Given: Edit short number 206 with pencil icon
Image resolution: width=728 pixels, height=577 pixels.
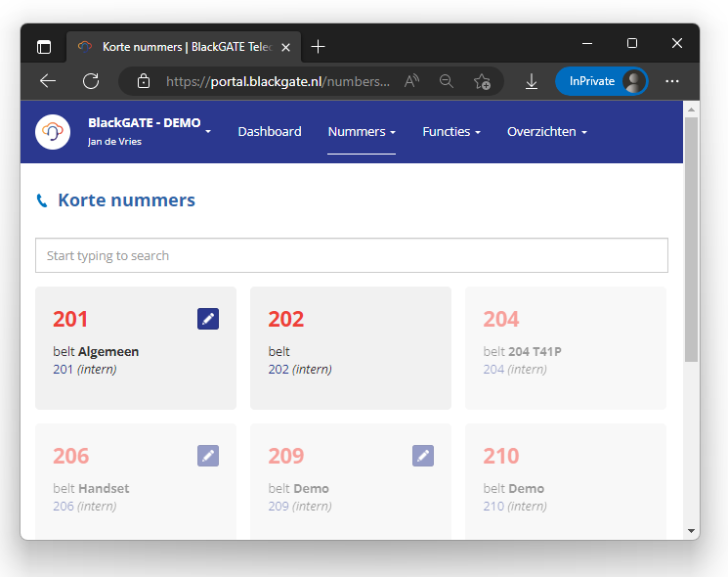Looking at the screenshot, I should pos(208,456).
